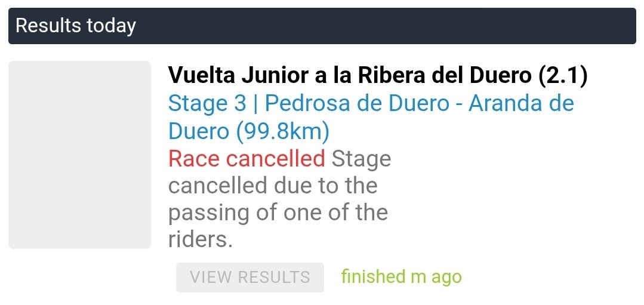Image resolution: width=644 pixels, height=305 pixels.
Task: Click the word 'today' in header
Action: pos(111,26)
